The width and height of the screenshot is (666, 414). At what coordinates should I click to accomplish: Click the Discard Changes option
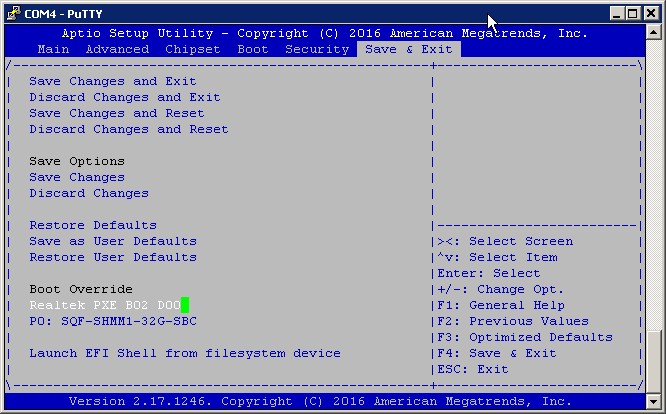(x=89, y=193)
